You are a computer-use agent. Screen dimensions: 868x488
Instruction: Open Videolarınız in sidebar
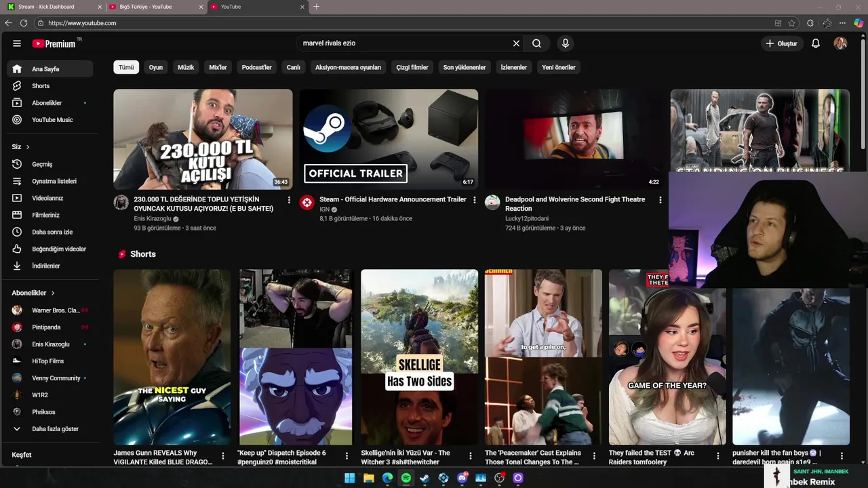tap(50, 198)
